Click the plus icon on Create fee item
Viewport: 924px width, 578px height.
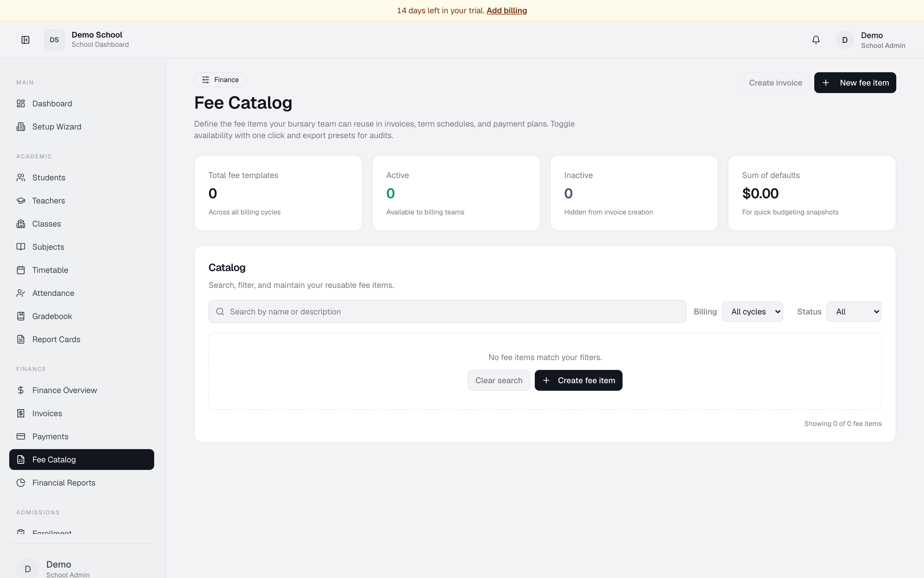point(546,380)
